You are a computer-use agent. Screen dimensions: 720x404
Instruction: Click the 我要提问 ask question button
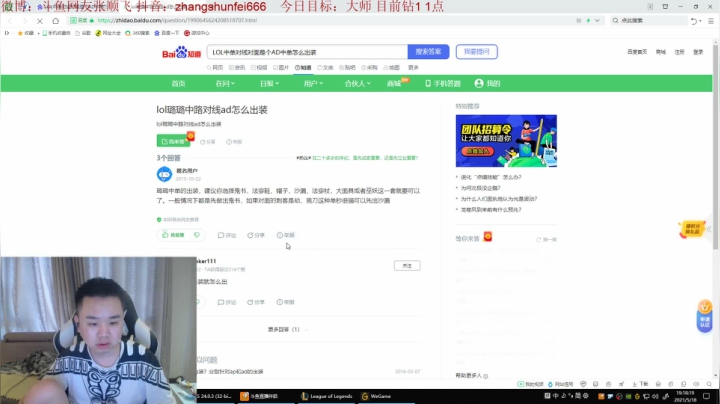pos(477,52)
